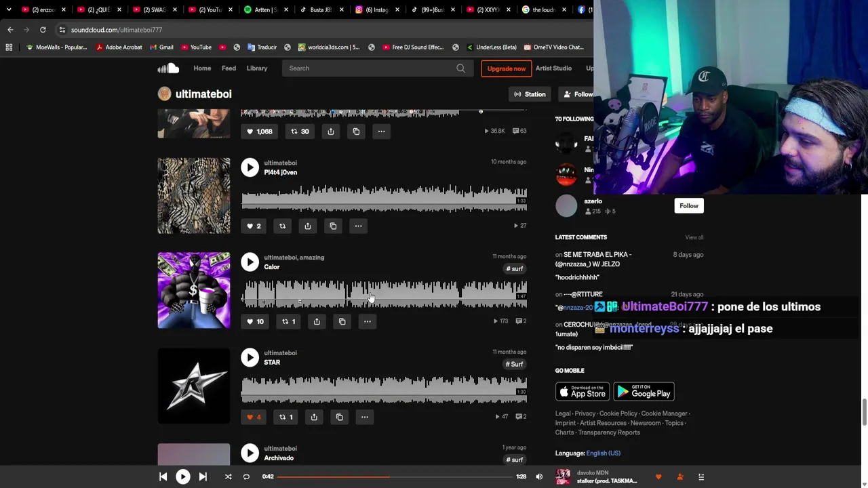Unlike the STAR track
Screen dimensions: 868x488
coord(254,417)
